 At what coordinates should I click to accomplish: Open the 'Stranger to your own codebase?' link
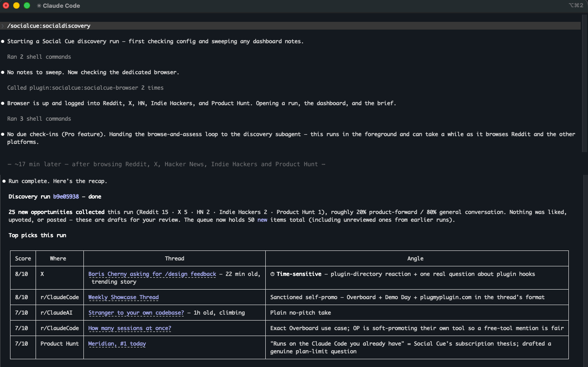[x=136, y=313]
